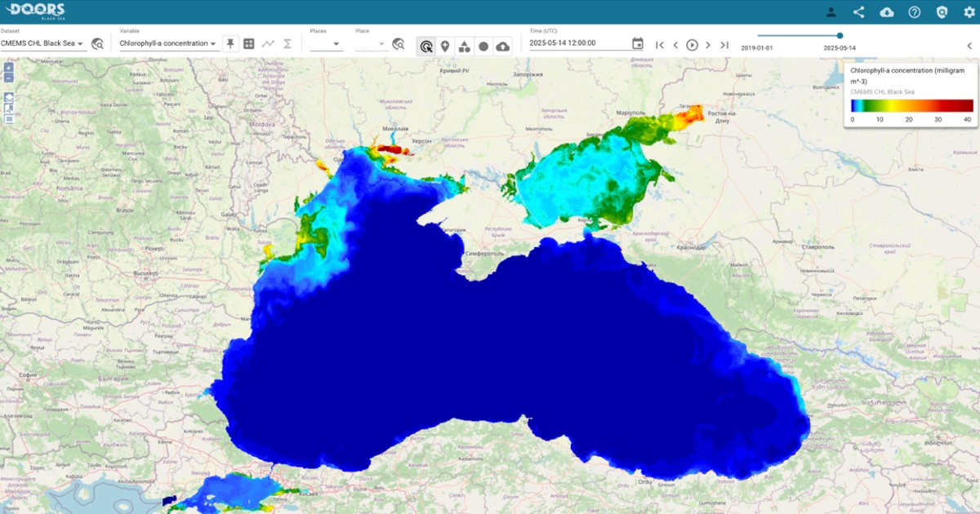Click the statistics sigma icon
980x514 pixels.
point(287,43)
